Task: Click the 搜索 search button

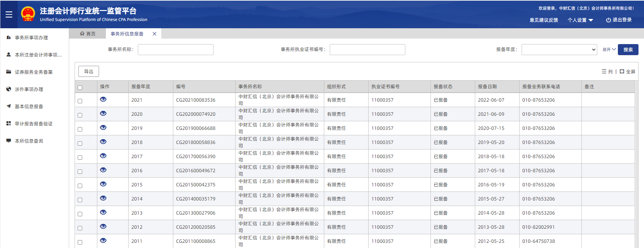Action: click(x=628, y=50)
